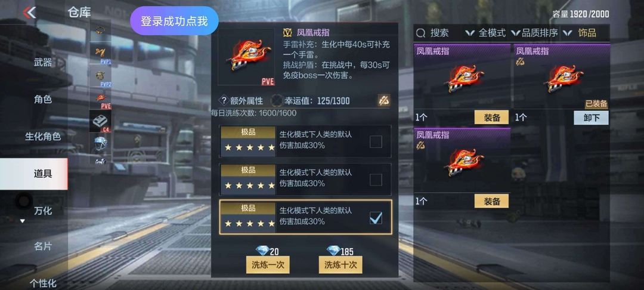Select the C4 item slot icon
The height and width of the screenshot is (290, 644).
click(100, 121)
